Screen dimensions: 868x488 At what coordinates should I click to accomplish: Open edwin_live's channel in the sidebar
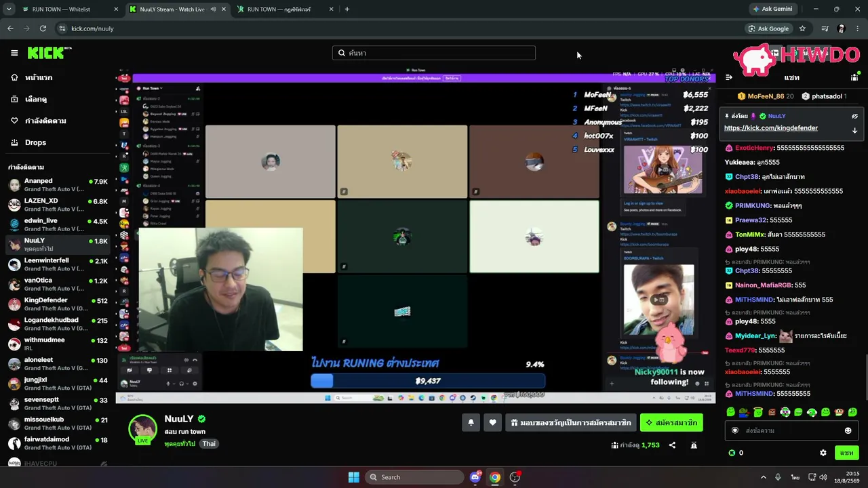[x=57, y=224]
